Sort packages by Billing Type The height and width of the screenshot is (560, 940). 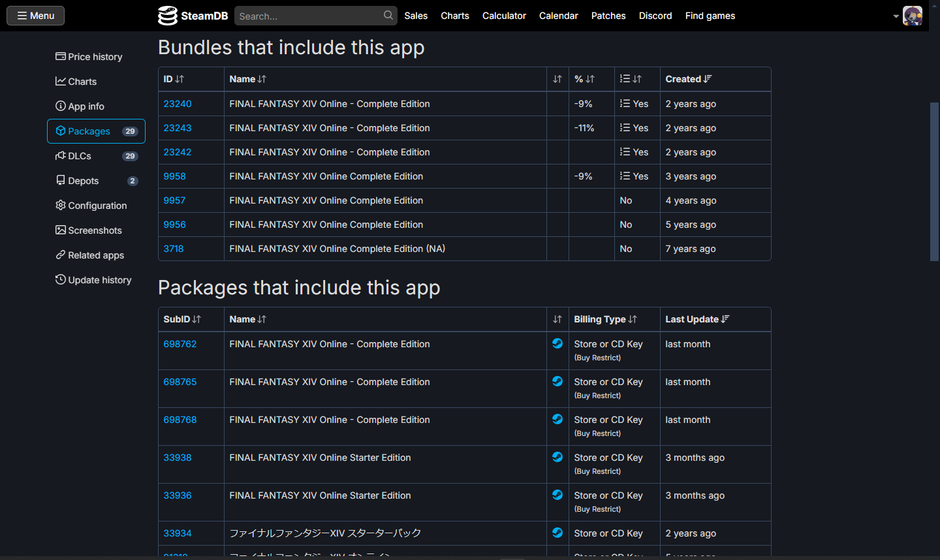pos(605,319)
